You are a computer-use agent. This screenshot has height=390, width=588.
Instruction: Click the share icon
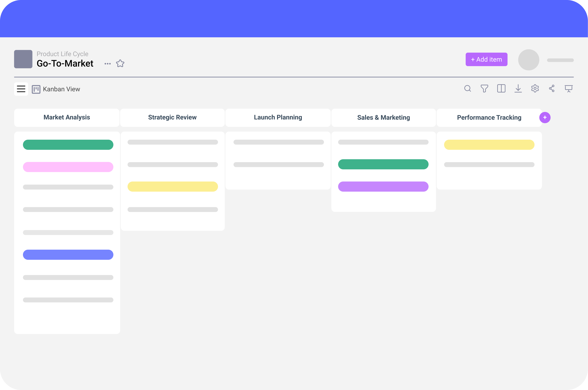(x=552, y=89)
